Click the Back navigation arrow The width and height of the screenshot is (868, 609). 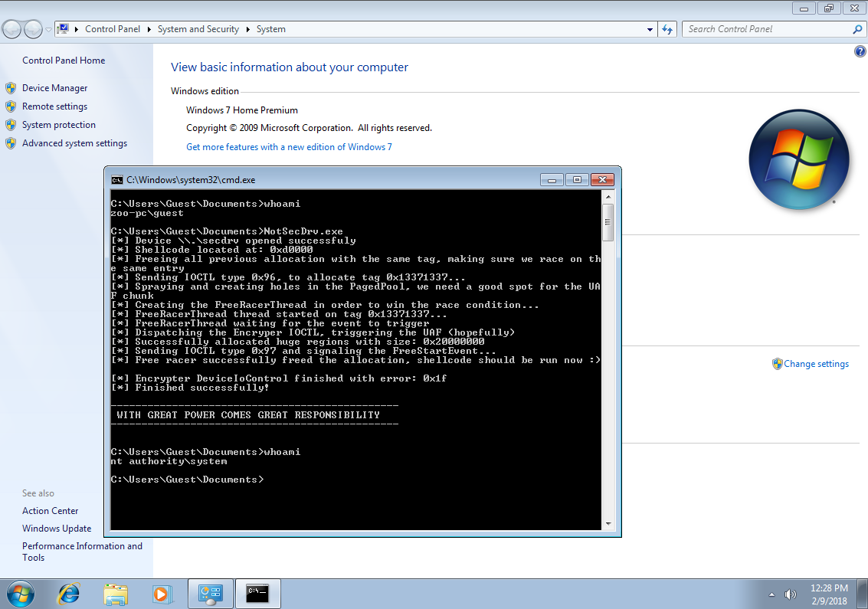pyautogui.click(x=12, y=29)
